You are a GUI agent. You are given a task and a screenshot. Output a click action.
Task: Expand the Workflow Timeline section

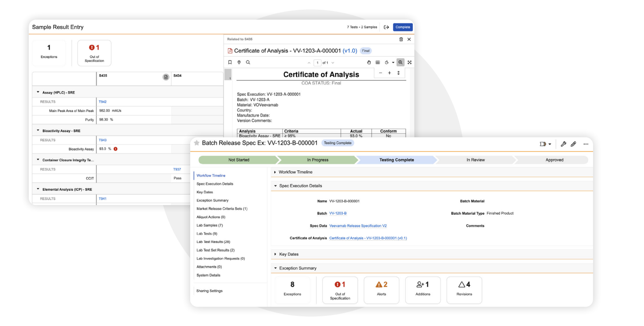point(275,172)
